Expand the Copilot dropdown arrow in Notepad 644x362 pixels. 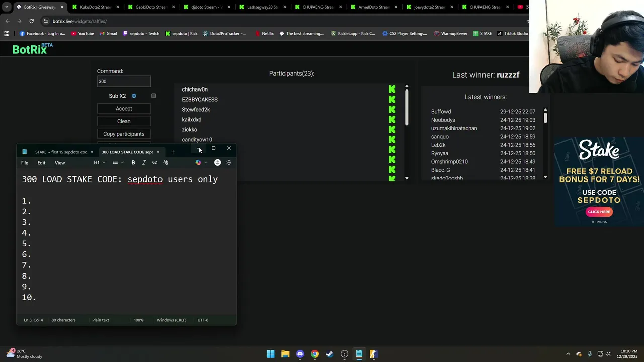pos(206,162)
